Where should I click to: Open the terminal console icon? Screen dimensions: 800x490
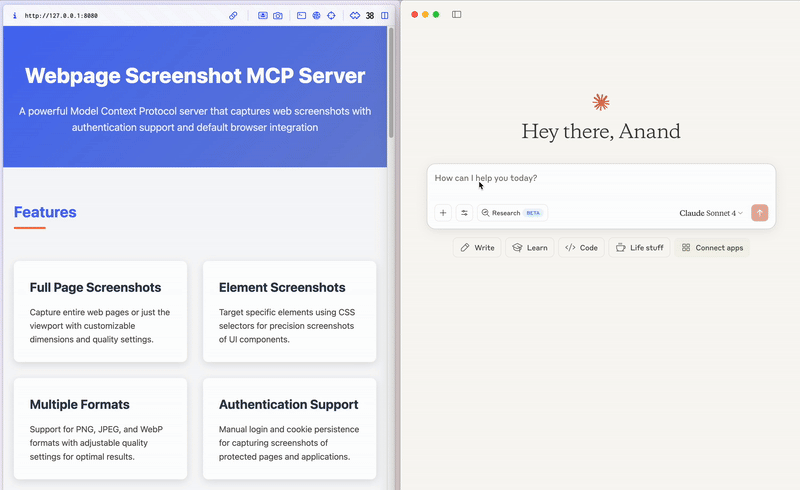tap(301, 16)
